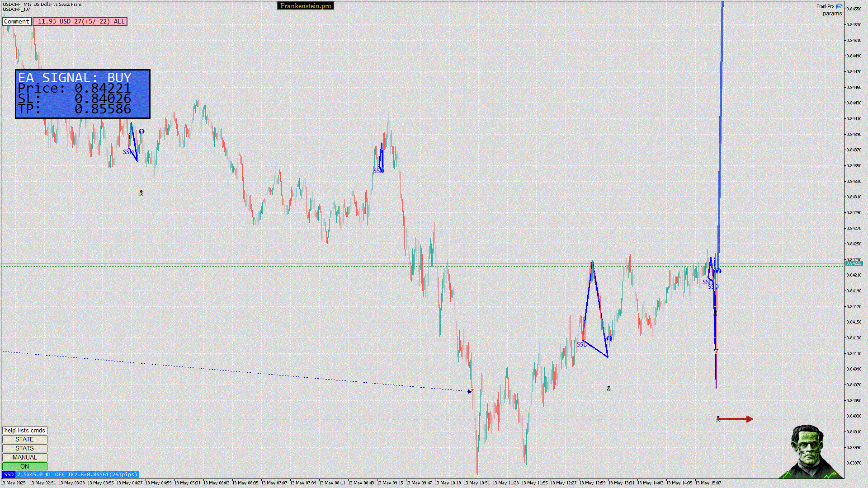The image size is (868, 488).
Task: Click the Frankenstein monster portrait image
Action: click(811, 451)
